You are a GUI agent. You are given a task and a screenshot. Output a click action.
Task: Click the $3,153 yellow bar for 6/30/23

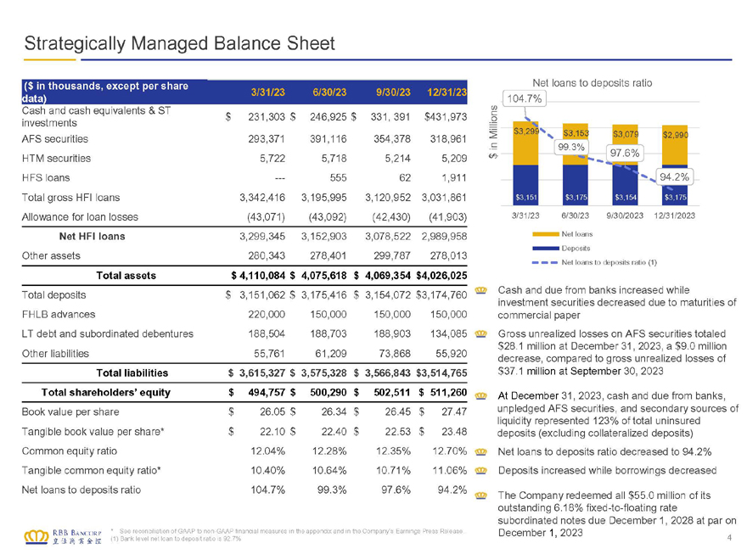tap(576, 144)
